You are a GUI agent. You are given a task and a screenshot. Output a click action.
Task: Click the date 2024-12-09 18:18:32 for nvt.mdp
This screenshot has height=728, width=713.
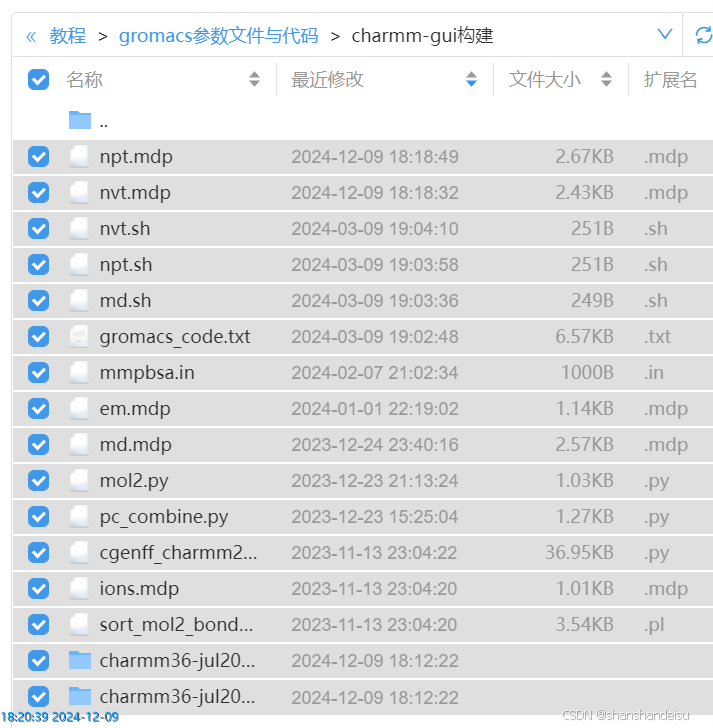tap(375, 193)
